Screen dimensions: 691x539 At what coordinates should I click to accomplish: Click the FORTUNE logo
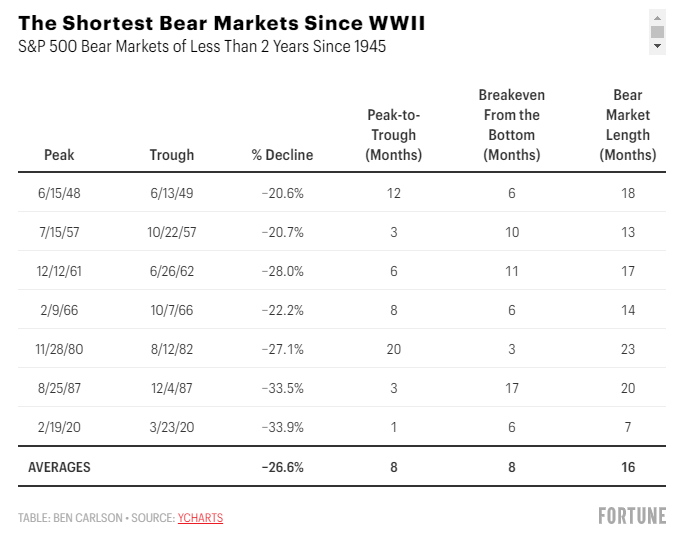(x=632, y=516)
